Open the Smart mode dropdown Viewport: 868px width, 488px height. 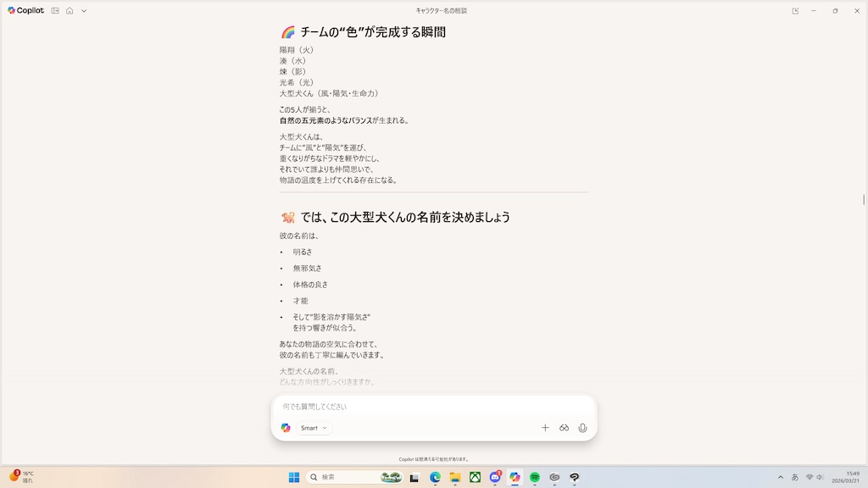(312, 428)
